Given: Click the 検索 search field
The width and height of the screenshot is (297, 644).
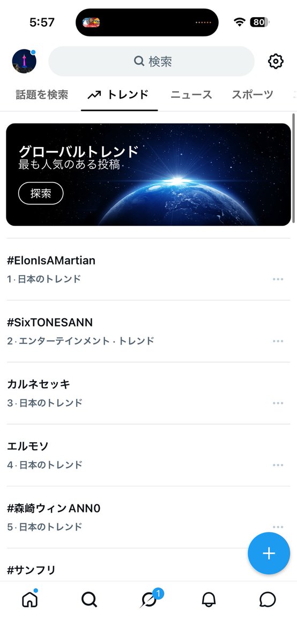Looking at the screenshot, I should 151,61.
